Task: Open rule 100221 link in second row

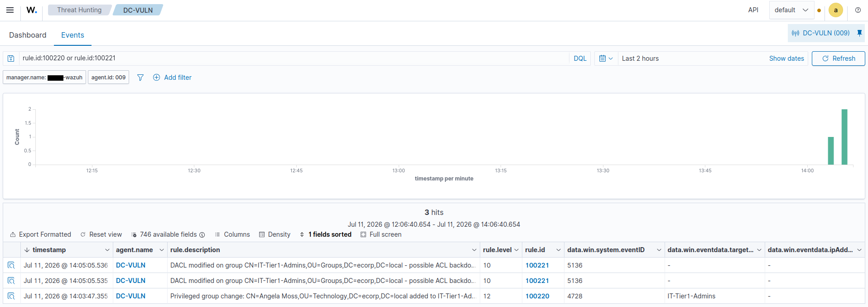Action: 537,281
